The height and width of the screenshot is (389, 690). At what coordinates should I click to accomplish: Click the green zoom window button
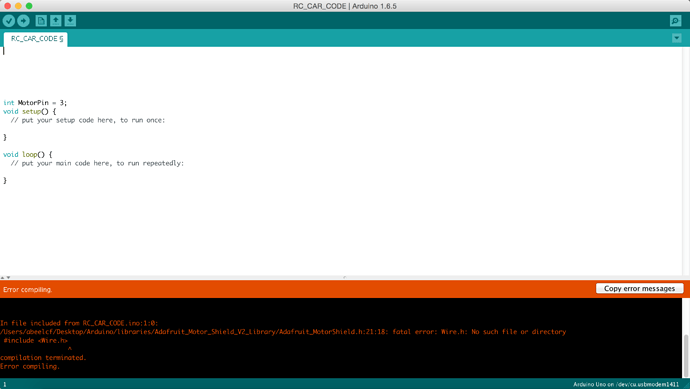[29, 6]
